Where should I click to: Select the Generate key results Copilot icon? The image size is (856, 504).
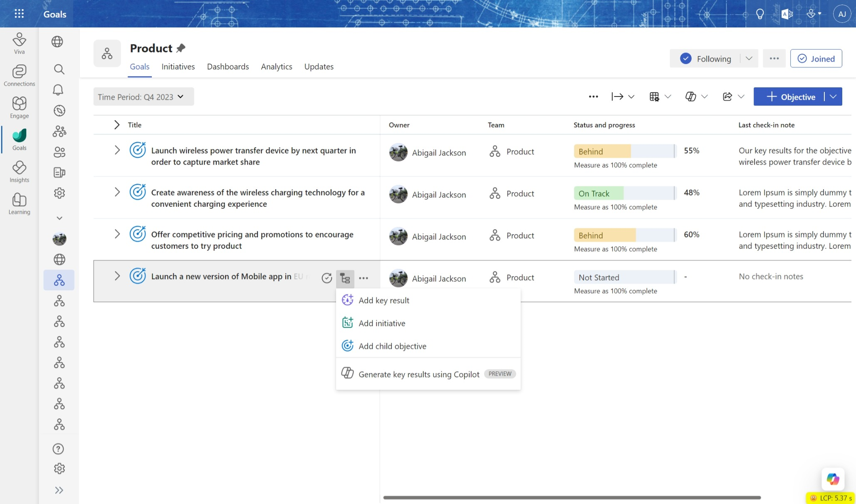[347, 373]
